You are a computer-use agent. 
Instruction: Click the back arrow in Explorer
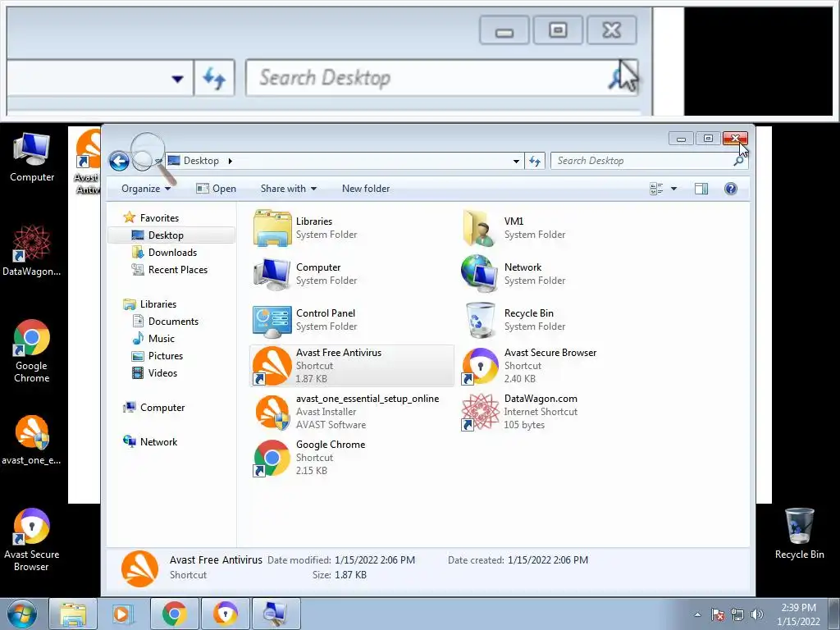pyautogui.click(x=119, y=161)
